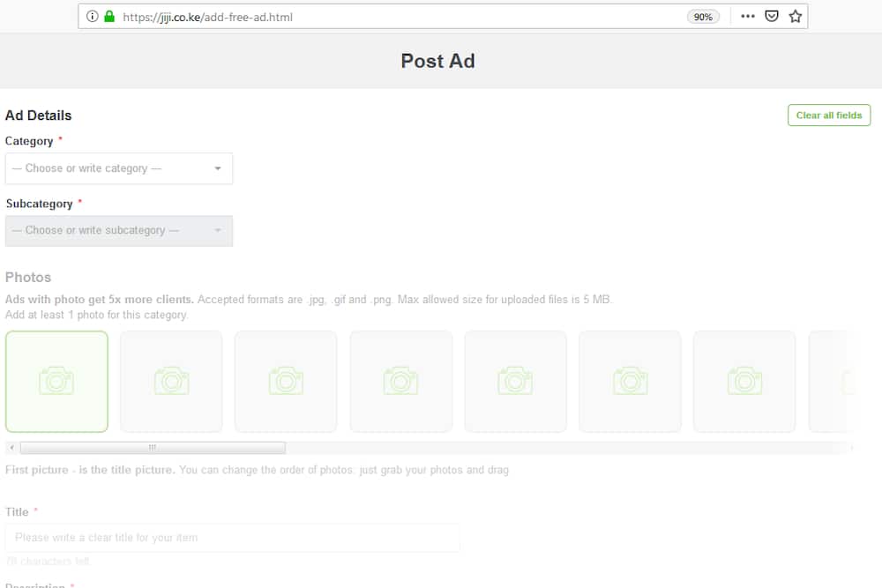Viewport: 882px width, 588px height.
Task: Open the three-dots page actions menu
Action: click(x=748, y=16)
